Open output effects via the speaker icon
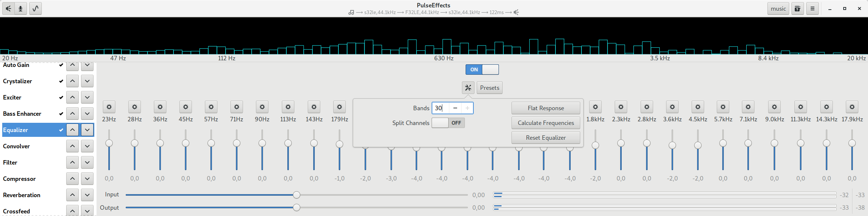 click(x=9, y=9)
